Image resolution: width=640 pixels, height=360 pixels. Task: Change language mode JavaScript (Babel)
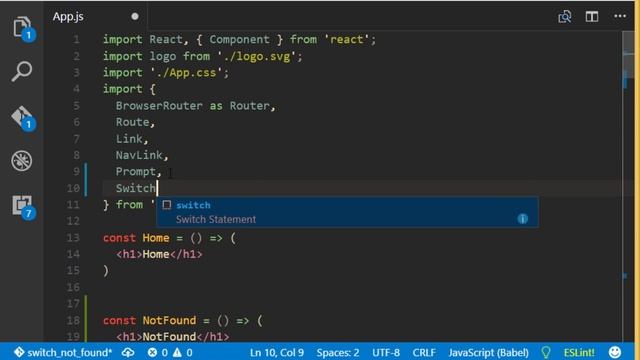tap(489, 352)
